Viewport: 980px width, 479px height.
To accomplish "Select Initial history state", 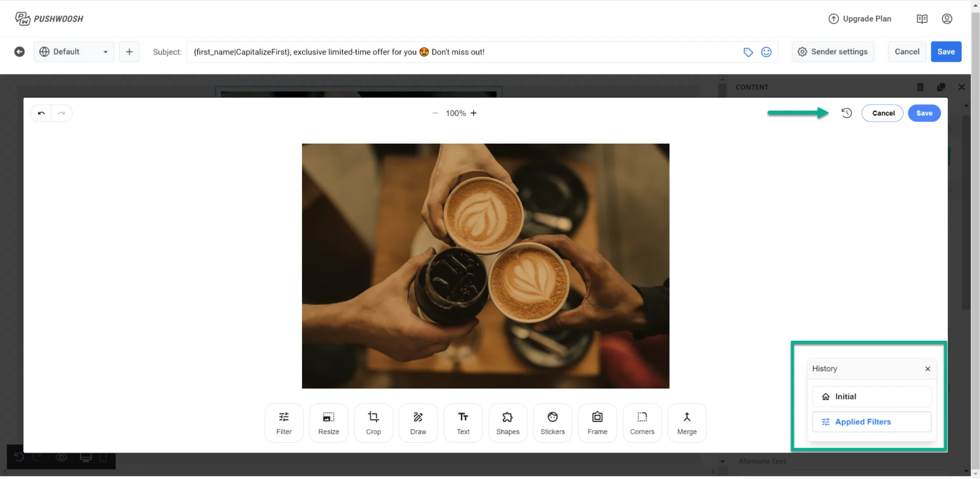I will (x=871, y=397).
